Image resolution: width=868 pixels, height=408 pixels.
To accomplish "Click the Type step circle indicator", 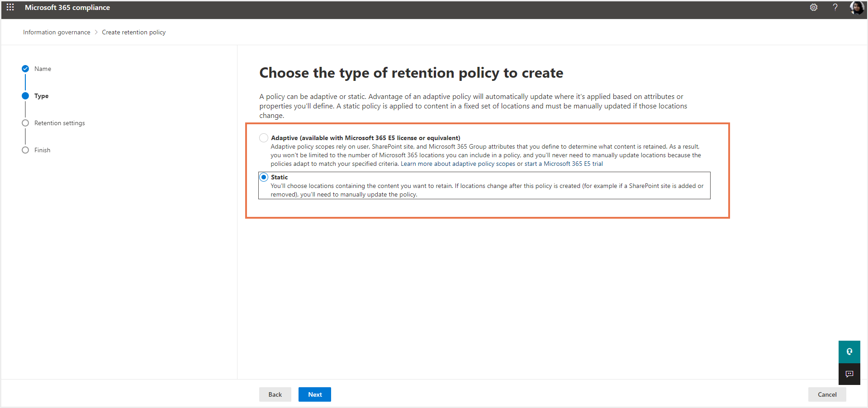I will click(x=25, y=96).
